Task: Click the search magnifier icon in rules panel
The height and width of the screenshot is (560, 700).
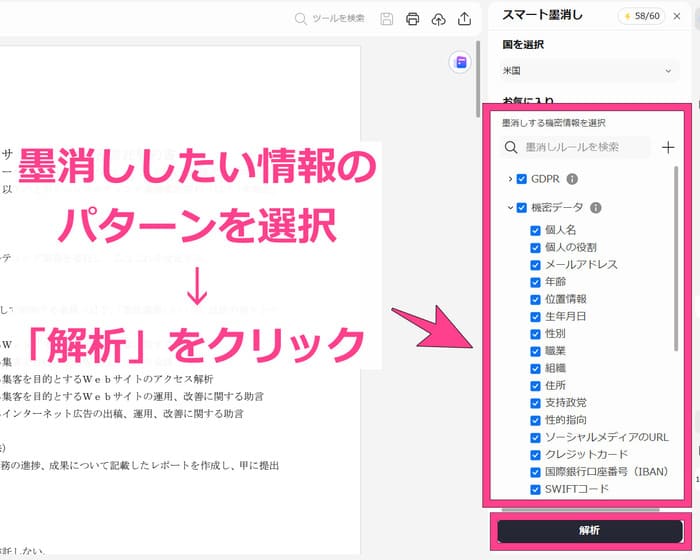Action: coord(511,147)
